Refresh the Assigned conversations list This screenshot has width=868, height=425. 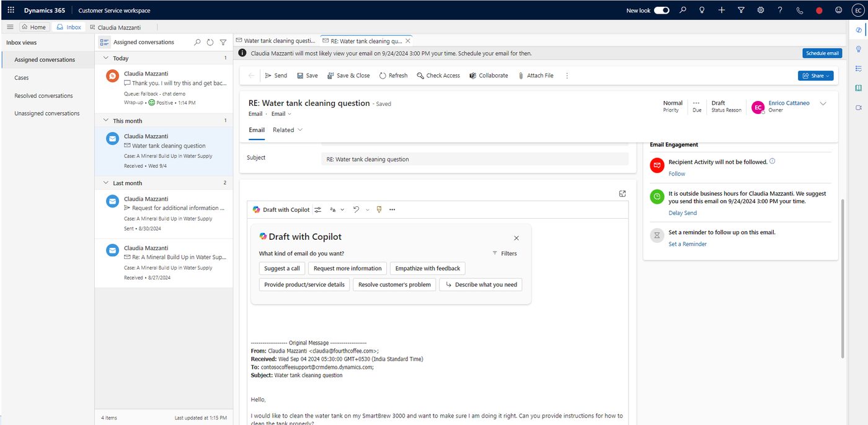coord(210,42)
